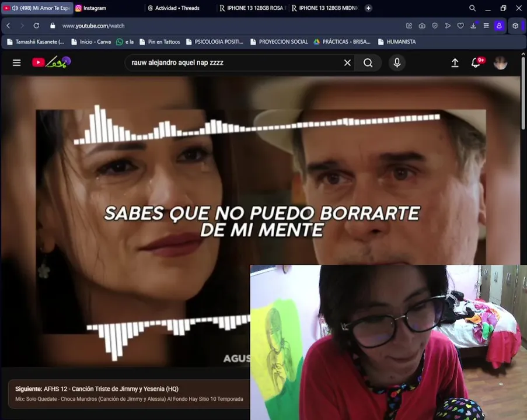Add page to bookmarks heart icon

[x=460, y=26]
